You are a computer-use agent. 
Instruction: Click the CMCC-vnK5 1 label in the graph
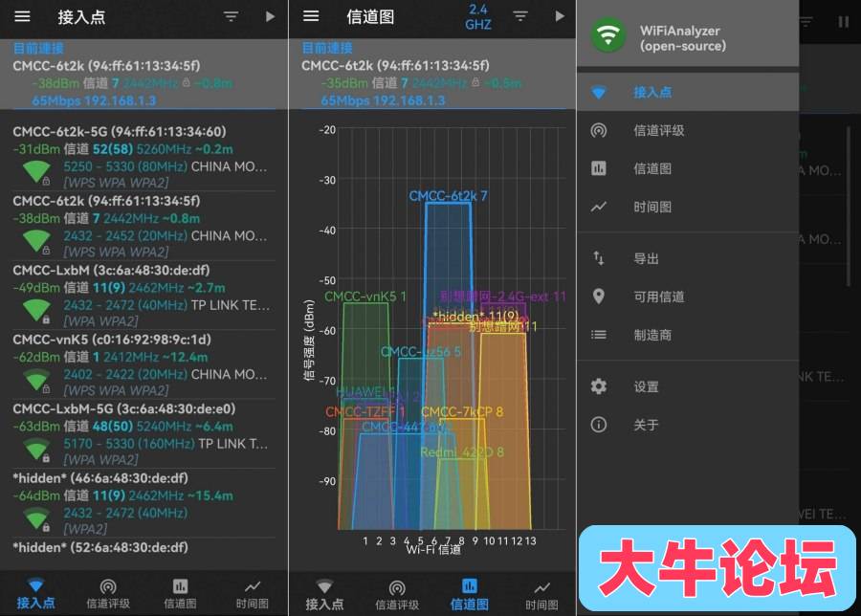click(365, 297)
